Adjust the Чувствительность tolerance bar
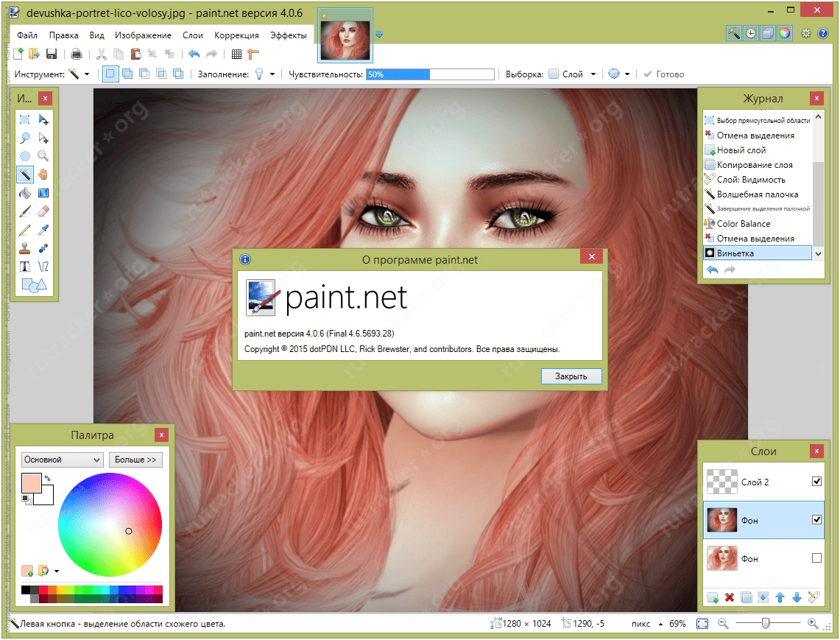Viewport: 840px width, 640px height. [x=430, y=74]
